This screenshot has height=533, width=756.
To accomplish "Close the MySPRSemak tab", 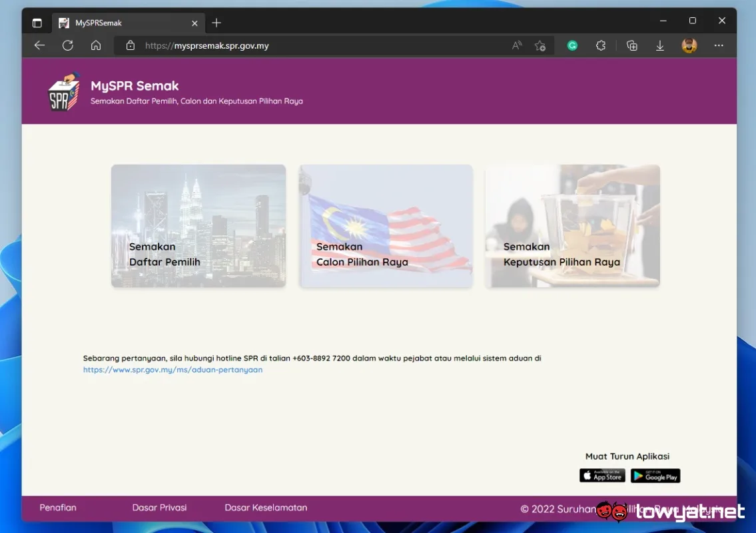I will [x=194, y=23].
